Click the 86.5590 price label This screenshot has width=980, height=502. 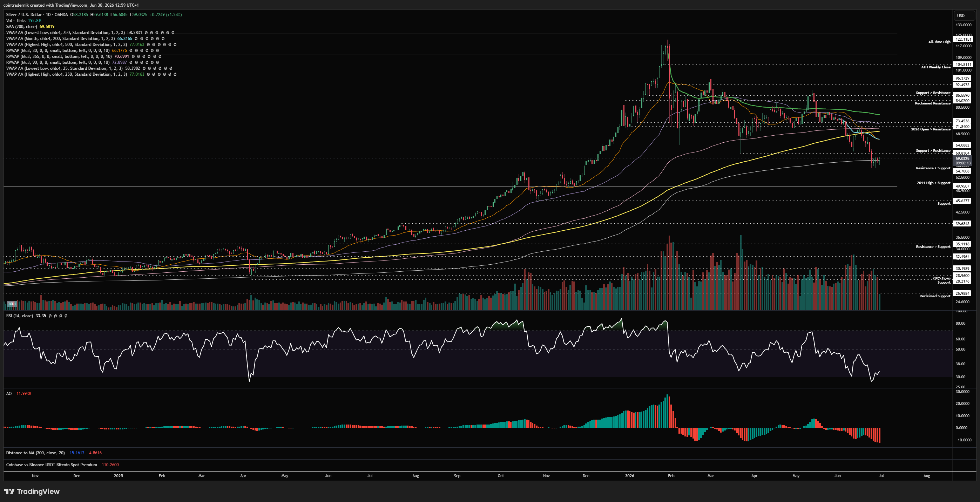tap(962, 95)
